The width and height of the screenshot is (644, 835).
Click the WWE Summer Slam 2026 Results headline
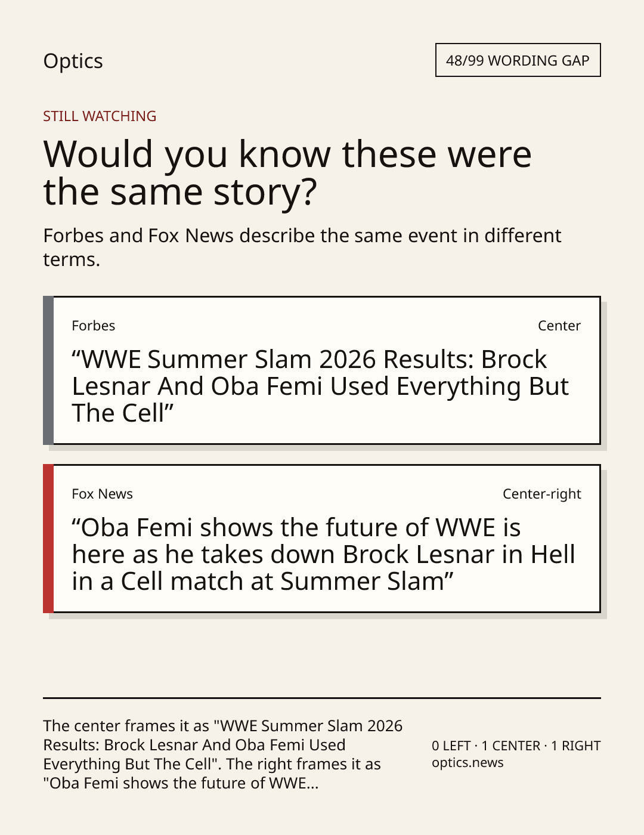click(320, 386)
